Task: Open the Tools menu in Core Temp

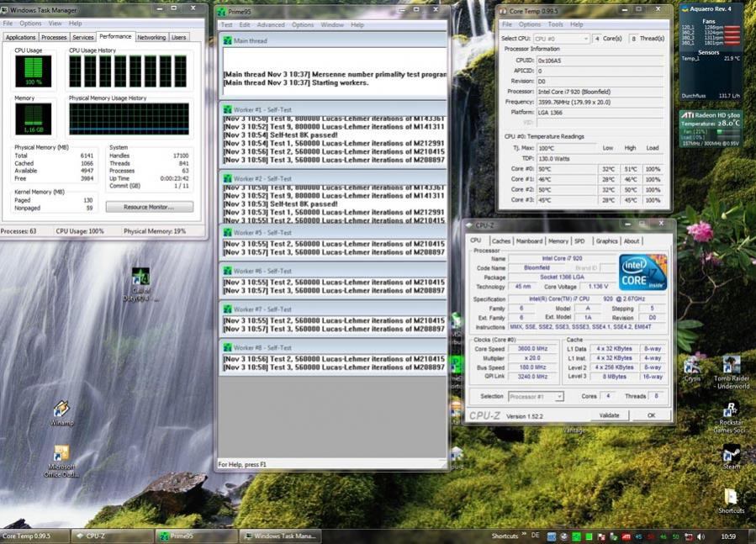Action: [x=555, y=24]
